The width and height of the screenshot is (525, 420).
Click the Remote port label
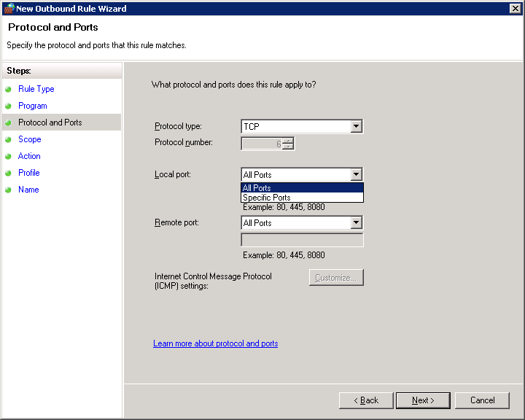point(176,222)
